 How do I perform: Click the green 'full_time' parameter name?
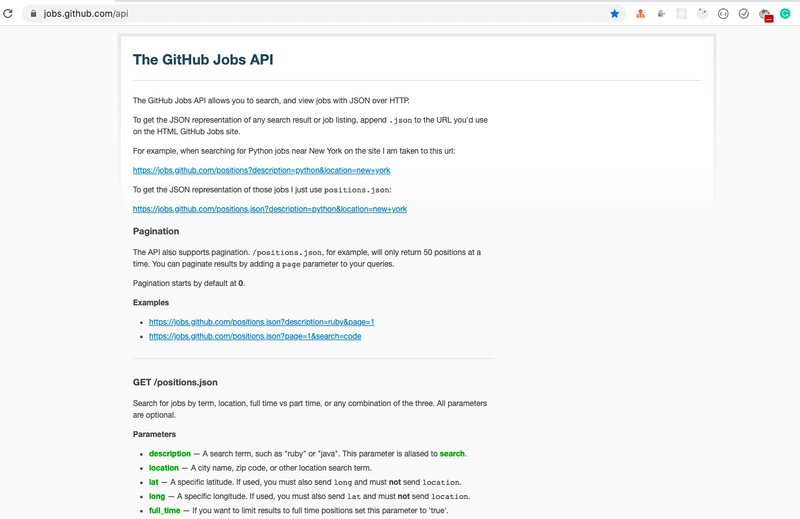tap(164, 511)
